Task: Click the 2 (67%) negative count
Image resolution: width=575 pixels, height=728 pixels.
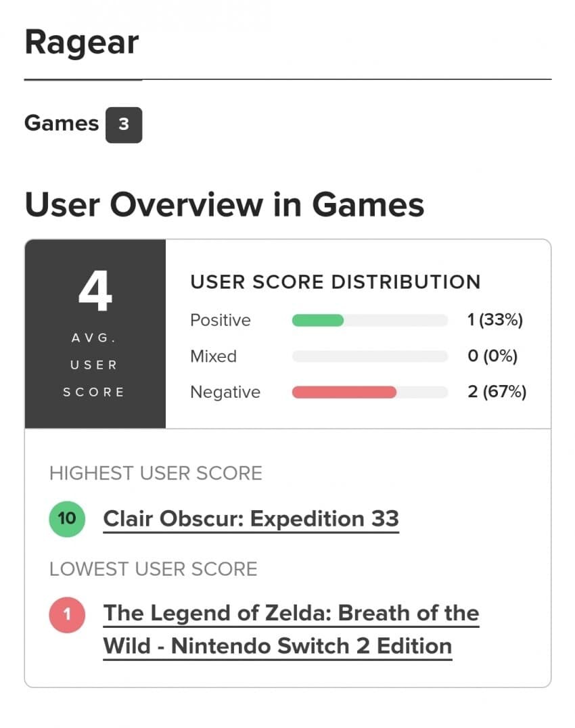Action: 497,392
